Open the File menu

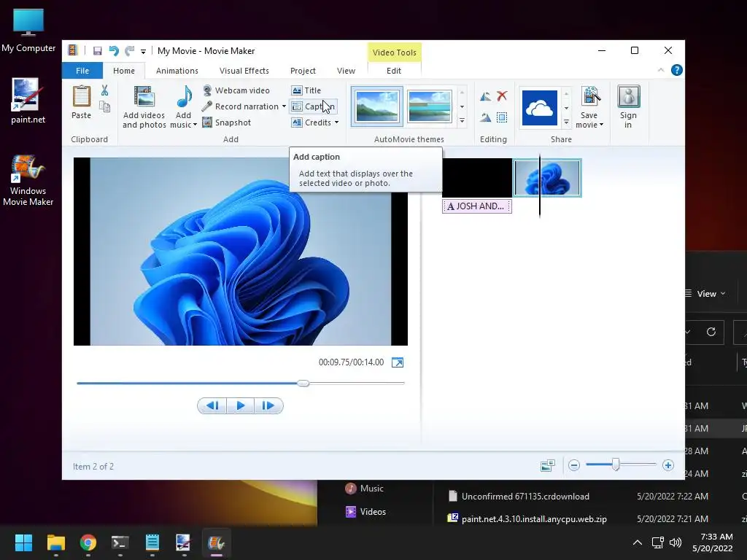[x=82, y=71]
